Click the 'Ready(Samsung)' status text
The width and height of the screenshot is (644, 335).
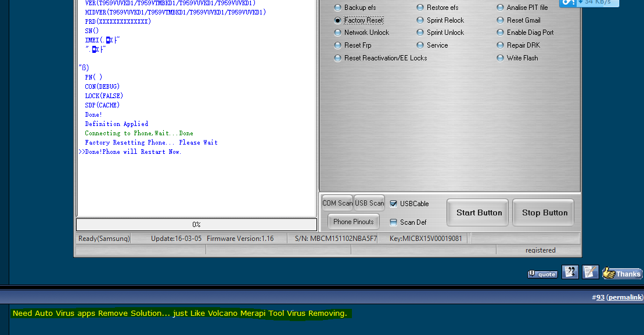point(104,239)
